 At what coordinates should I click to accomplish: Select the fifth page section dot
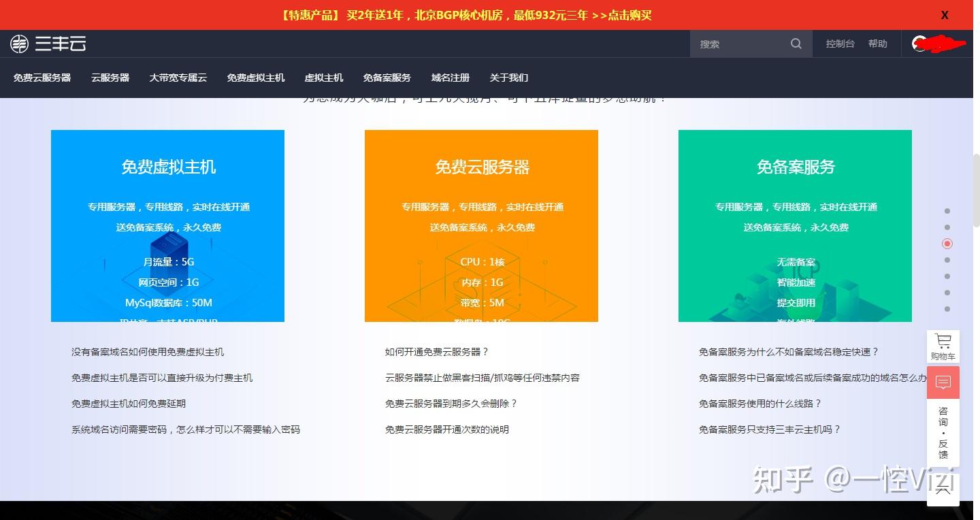947,276
